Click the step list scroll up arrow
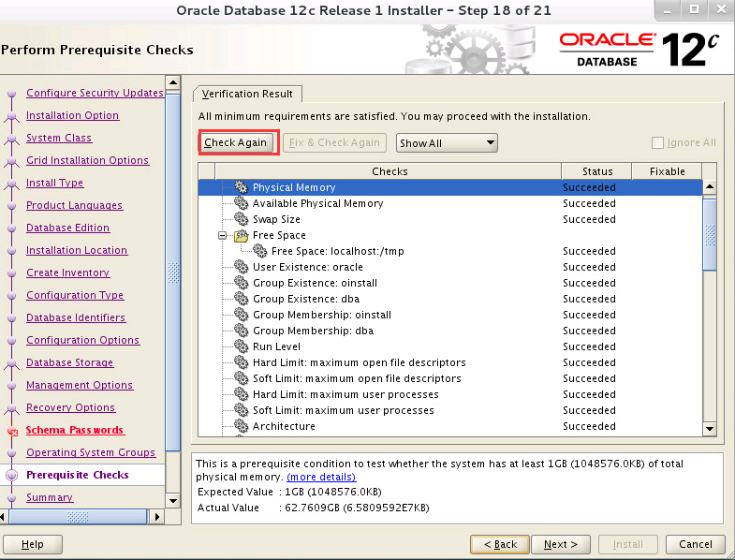735x560 pixels. pyautogui.click(x=173, y=83)
